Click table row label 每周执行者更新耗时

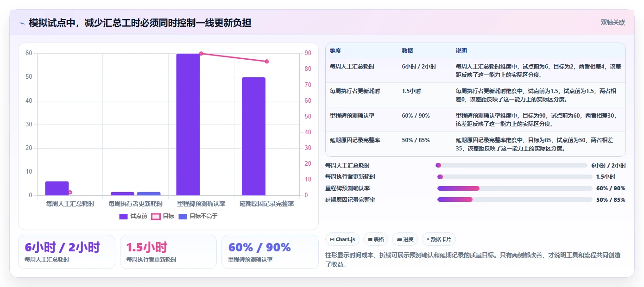tap(355, 91)
